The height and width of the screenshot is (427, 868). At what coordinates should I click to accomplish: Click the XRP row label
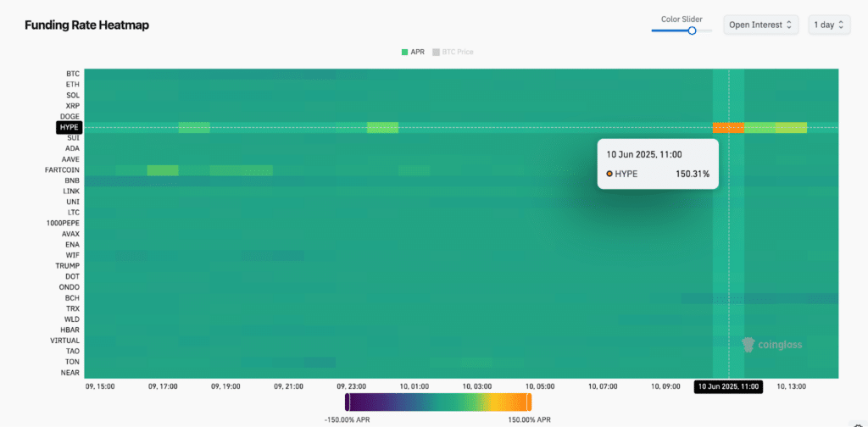(73, 106)
